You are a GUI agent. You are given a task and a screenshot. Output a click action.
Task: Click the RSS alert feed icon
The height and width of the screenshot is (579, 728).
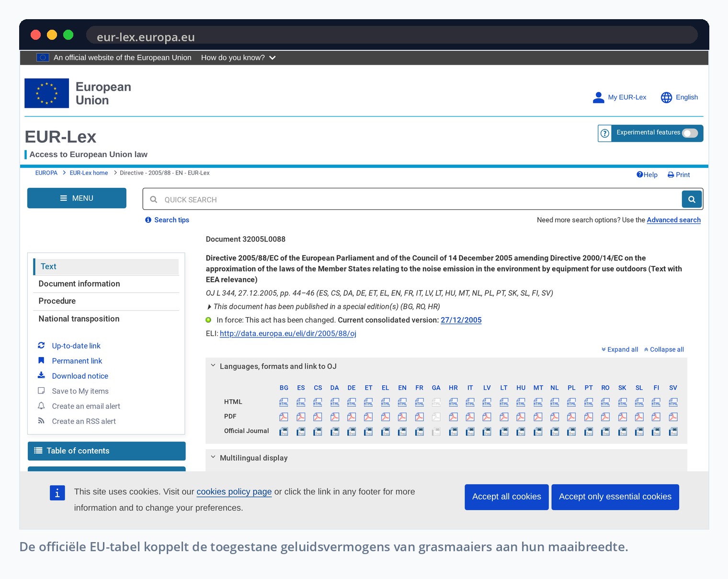41,421
